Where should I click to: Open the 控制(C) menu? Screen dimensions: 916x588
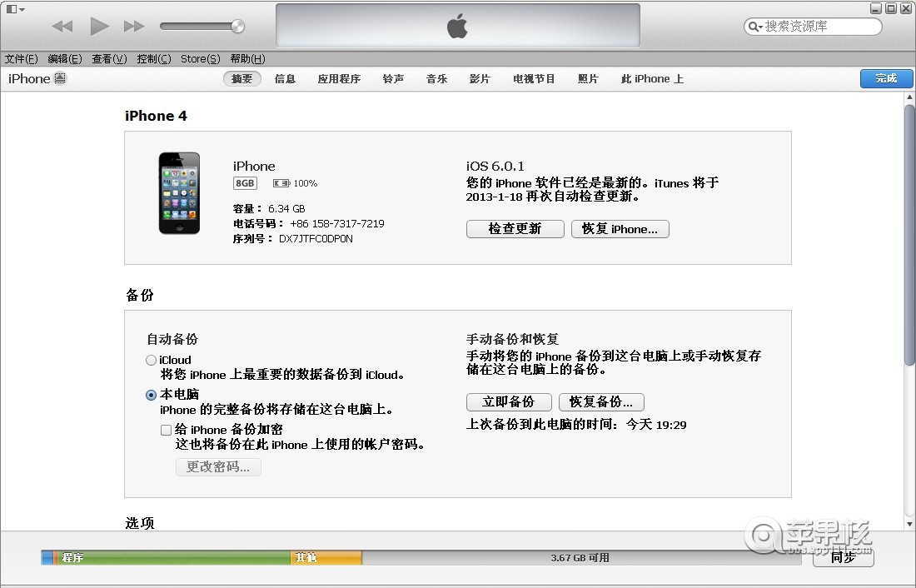154,59
